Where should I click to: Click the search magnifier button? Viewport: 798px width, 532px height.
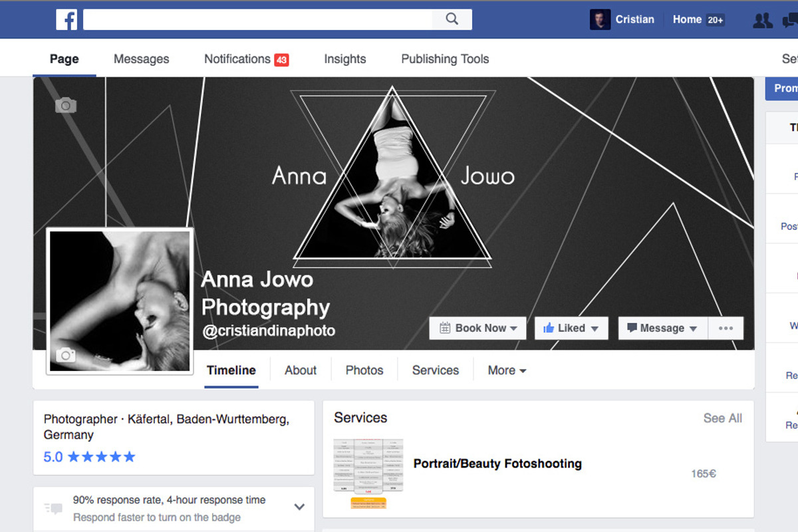452,19
